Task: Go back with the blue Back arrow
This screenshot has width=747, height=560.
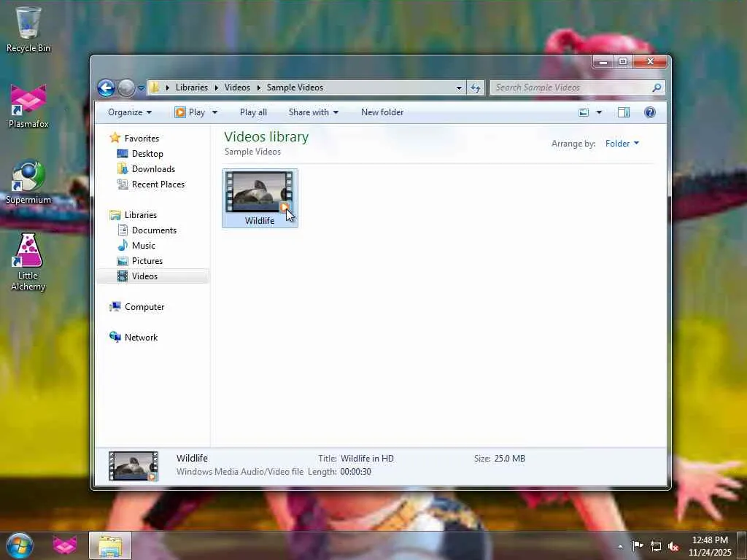Action: click(x=107, y=87)
